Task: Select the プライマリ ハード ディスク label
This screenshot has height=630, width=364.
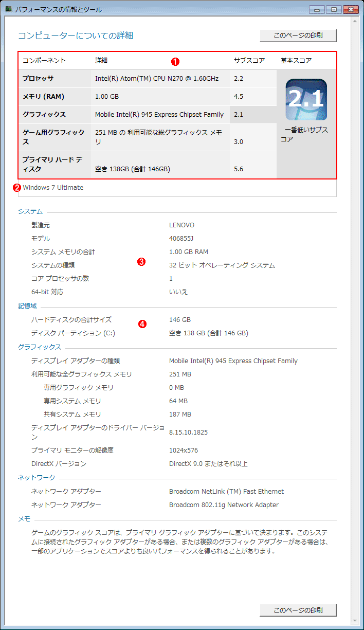Action: coord(52,164)
